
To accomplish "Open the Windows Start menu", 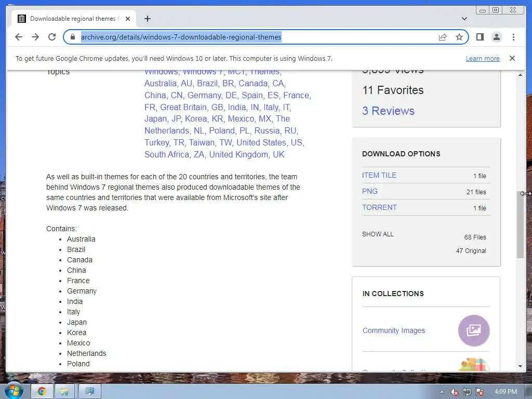I will tap(14, 391).
